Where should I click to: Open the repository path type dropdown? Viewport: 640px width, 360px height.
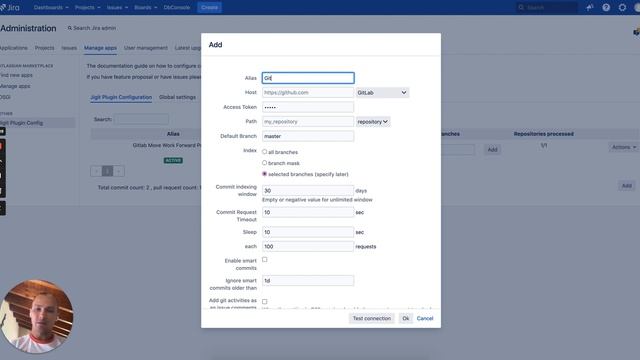[x=373, y=122]
